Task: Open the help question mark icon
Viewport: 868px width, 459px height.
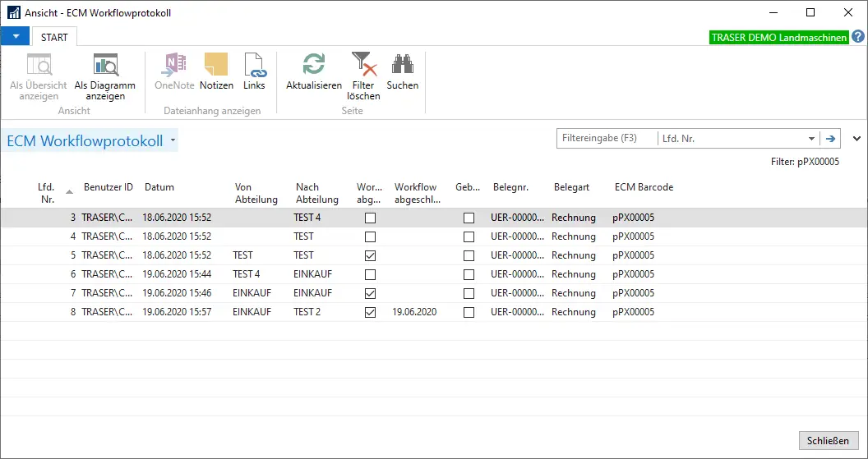Action: [x=858, y=37]
